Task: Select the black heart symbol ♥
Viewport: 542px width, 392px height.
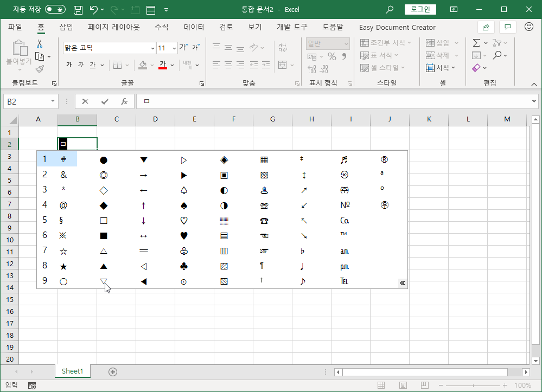Action: 184,235
